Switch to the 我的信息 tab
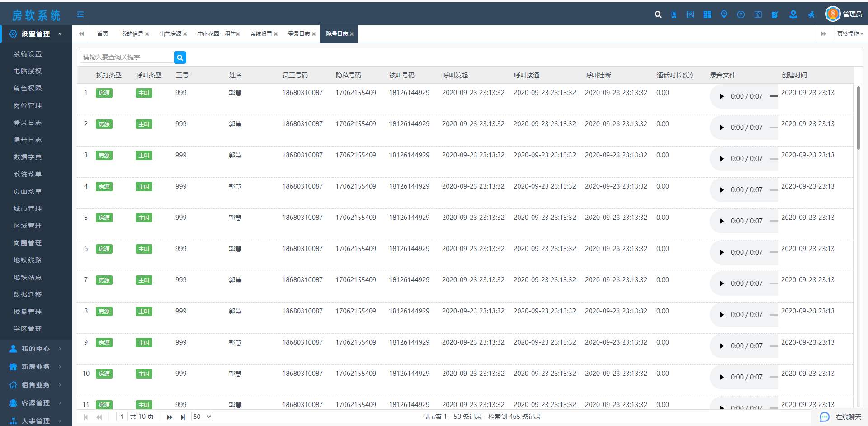868x426 pixels. [132, 34]
